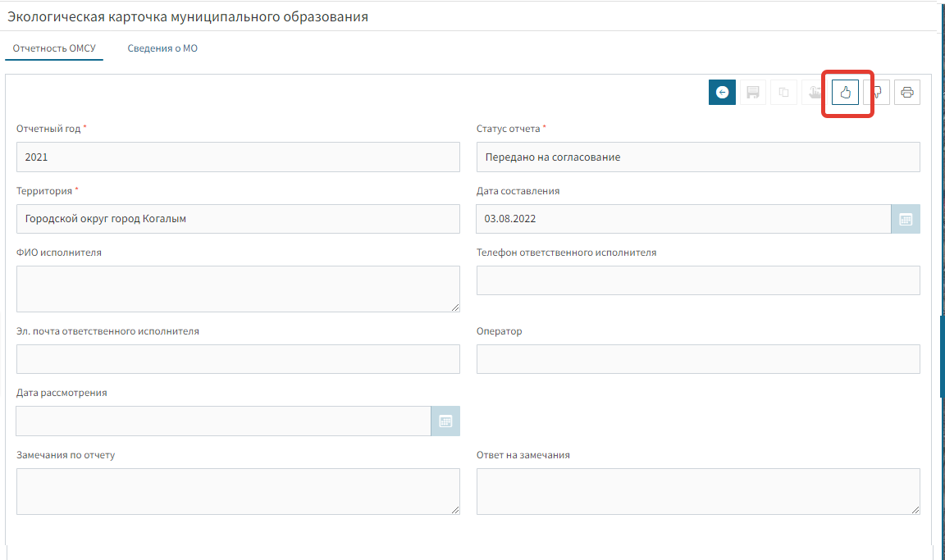The width and height of the screenshot is (945, 560).
Task: Click the Оператор field
Action: click(x=697, y=359)
